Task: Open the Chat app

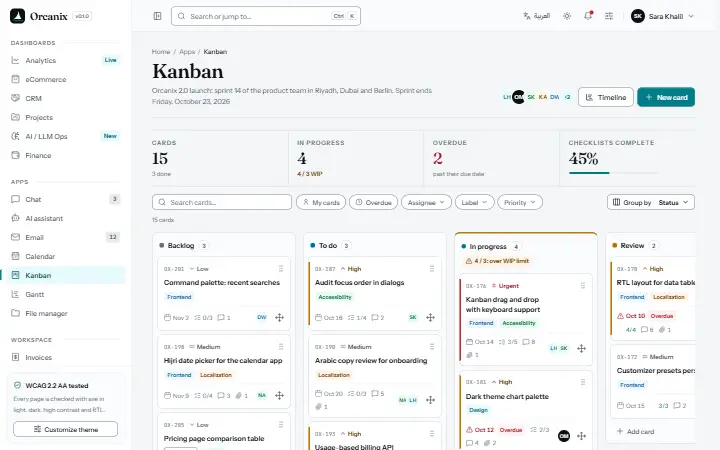Action: [x=66, y=199]
